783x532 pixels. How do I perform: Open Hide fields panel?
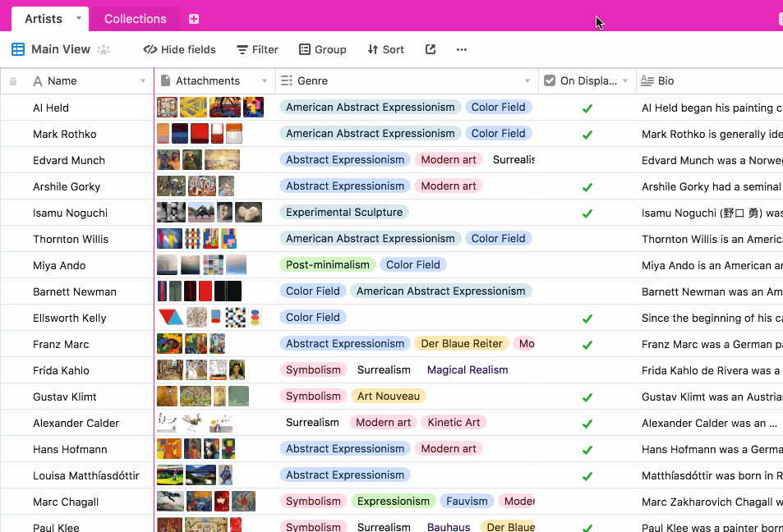[x=179, y=49]
